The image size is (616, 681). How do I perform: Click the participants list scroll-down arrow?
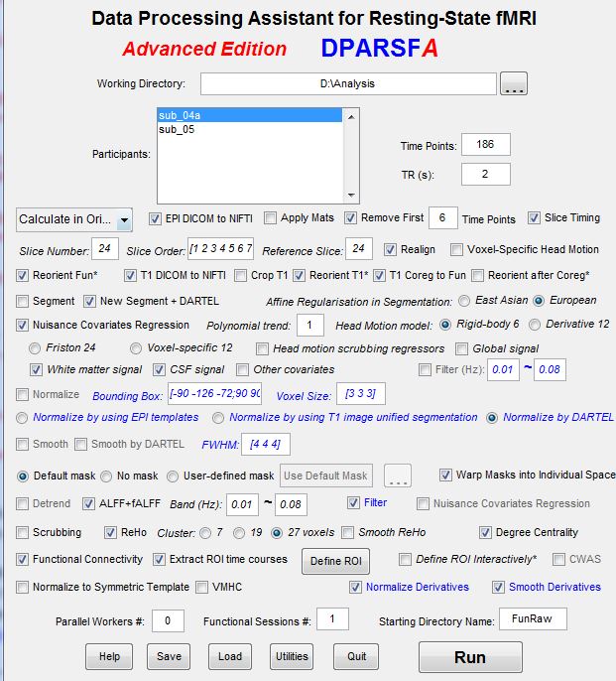pos(351,195)
